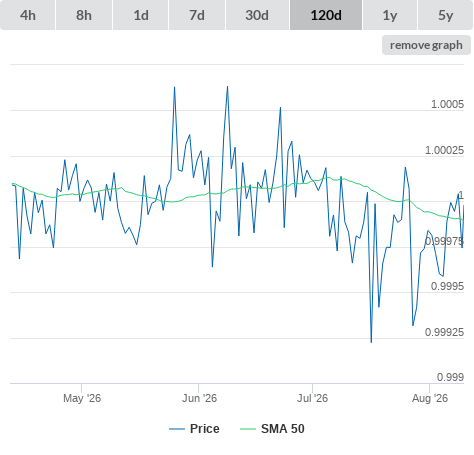Click the green SMA 50 legend swatch
The image size is (474, 455).
pyautogui.click(x=248, y=429)
